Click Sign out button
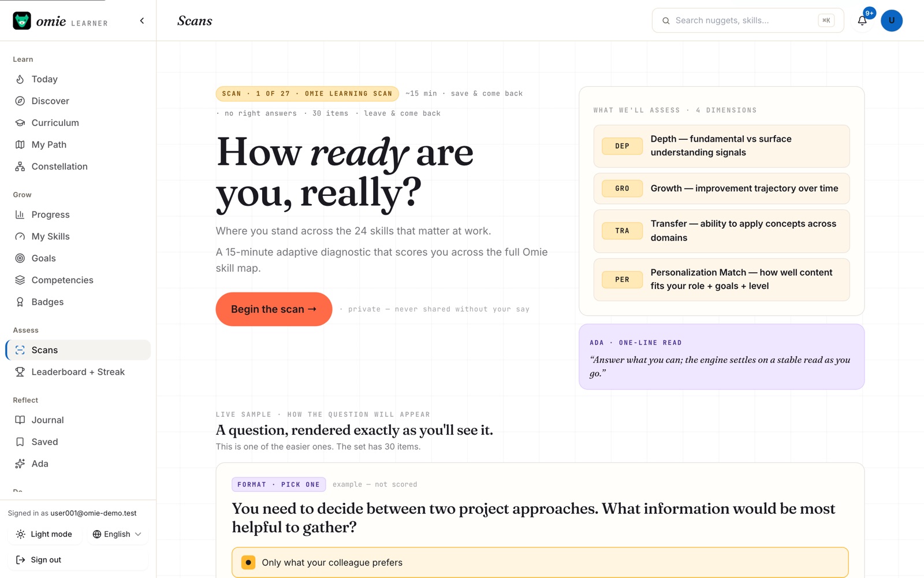924x578 pixels. (78, 560)
